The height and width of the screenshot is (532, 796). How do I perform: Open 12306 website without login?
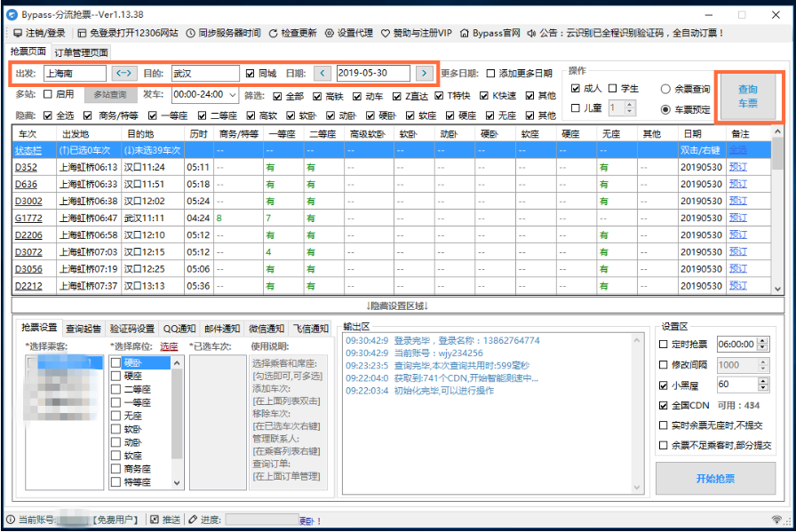click(81, 33)
